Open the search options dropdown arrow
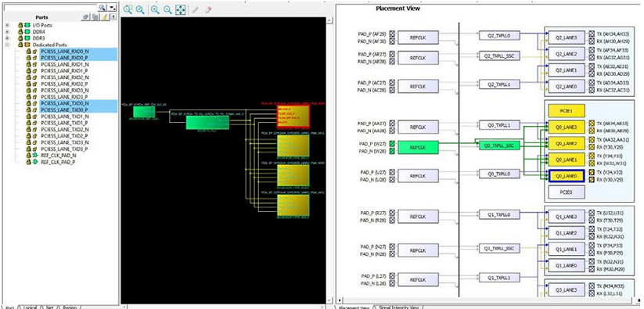Viewport: 644px width, 309px height. (113, 8)
